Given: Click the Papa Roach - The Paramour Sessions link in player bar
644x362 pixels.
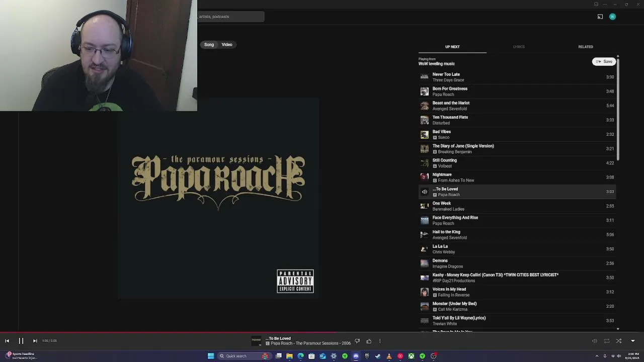Looking at the screenshot, I should [311, 343].
